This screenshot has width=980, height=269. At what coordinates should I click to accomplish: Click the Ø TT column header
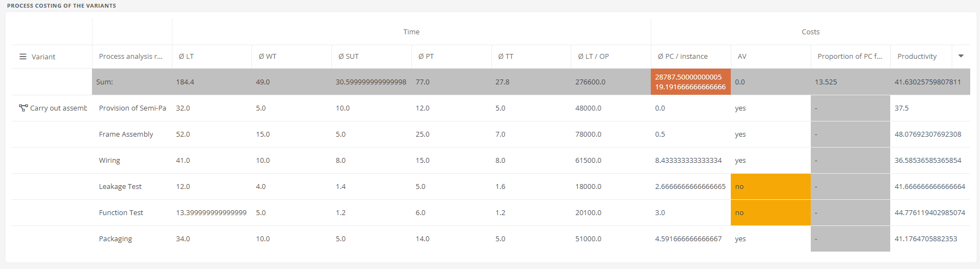[506, 57]
